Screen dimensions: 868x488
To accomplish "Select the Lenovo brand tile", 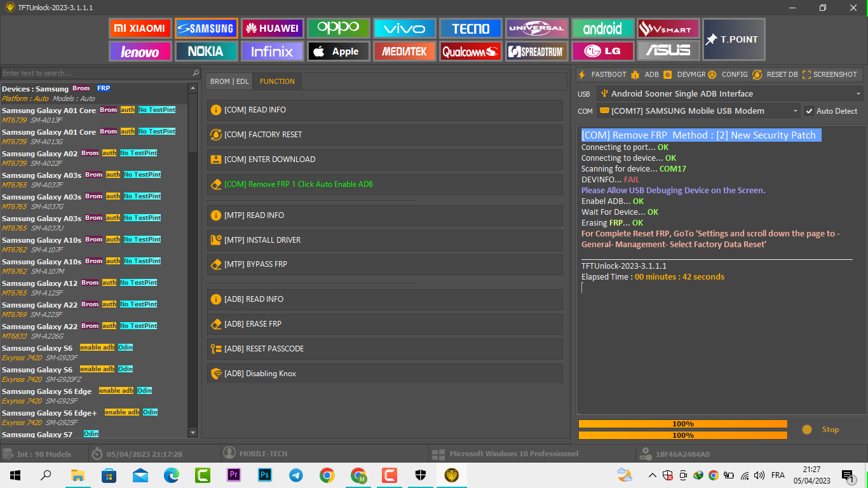I will (x=139, y=51).
